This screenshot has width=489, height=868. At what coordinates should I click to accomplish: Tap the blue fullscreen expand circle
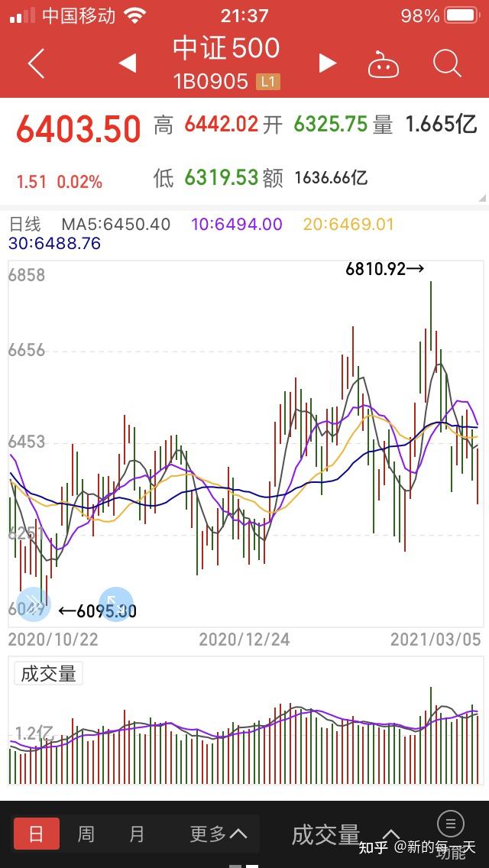coord(115,604)
